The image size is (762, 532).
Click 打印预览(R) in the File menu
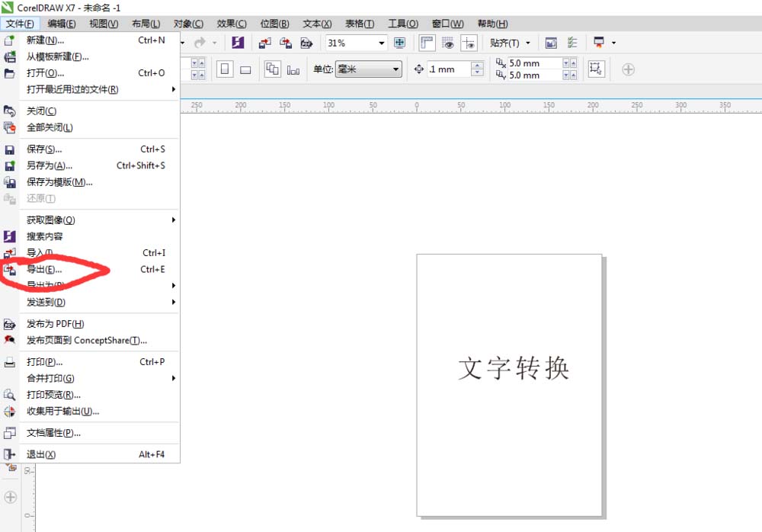53,396
